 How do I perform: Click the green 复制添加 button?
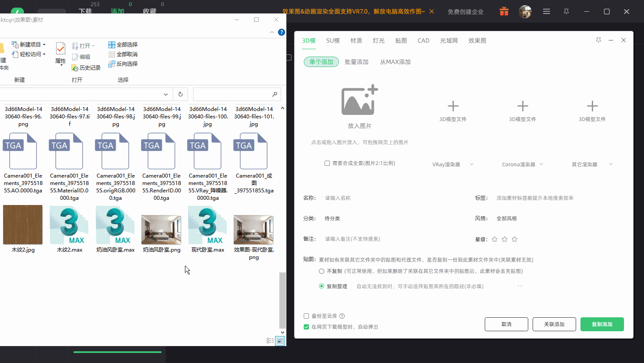click(602, 324)
